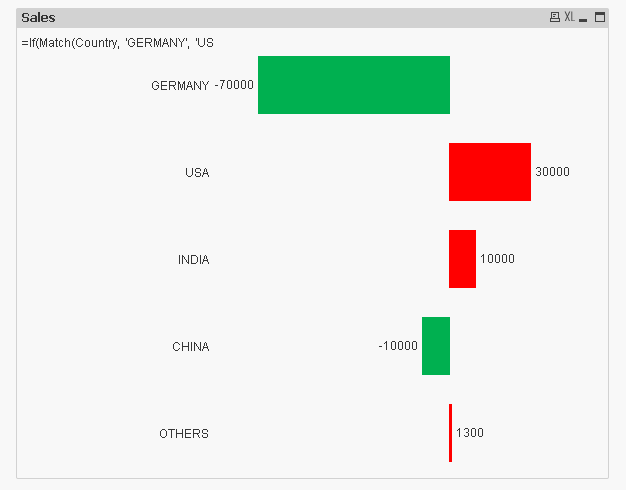
Task: Select the red USA bar
Action: [x=489, y=172]
